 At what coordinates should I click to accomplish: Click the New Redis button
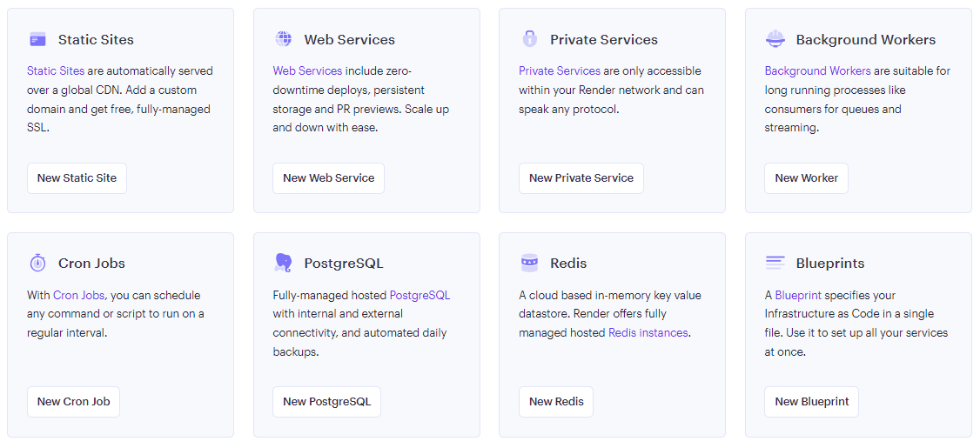click(556, 402)
